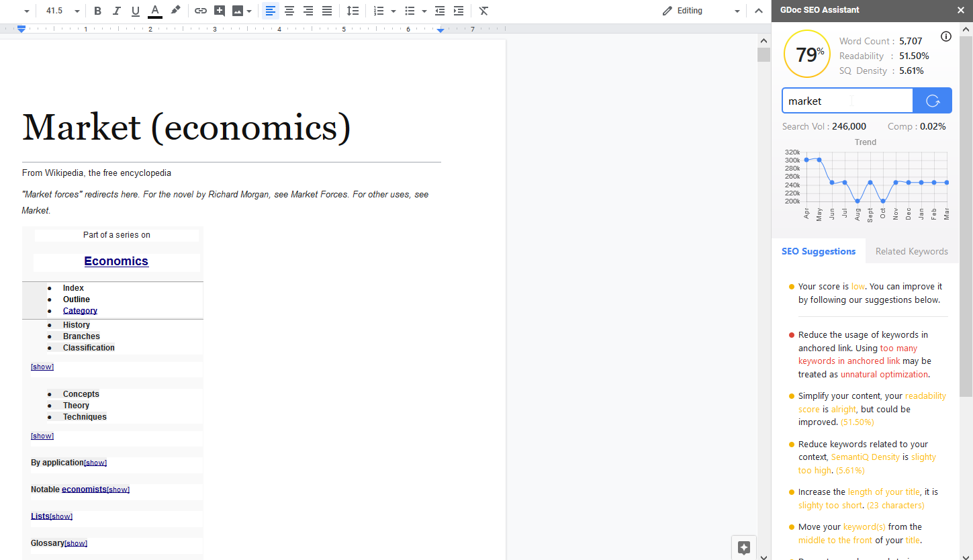Click the 79% score circle

[x=808, y=54]
